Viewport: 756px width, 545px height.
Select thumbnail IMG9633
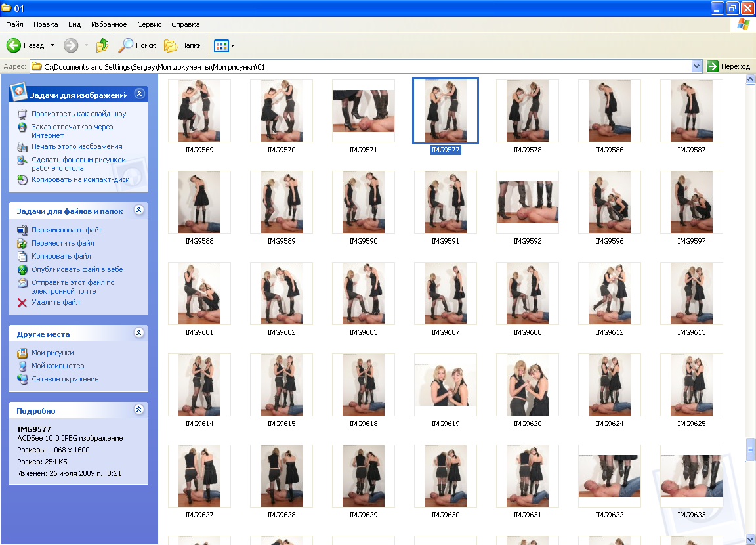[692, 476]
